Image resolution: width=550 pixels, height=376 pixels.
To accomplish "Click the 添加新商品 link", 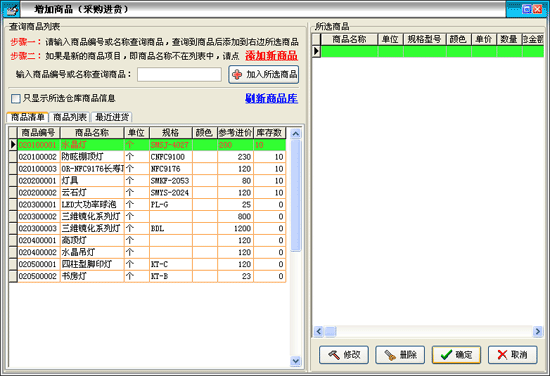I will tap(271, 56).
